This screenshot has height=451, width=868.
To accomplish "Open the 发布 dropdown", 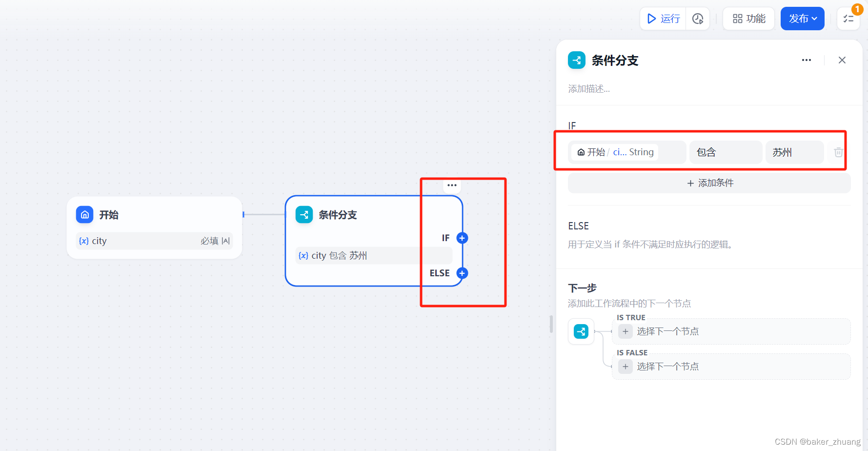I will coord(802,18).
